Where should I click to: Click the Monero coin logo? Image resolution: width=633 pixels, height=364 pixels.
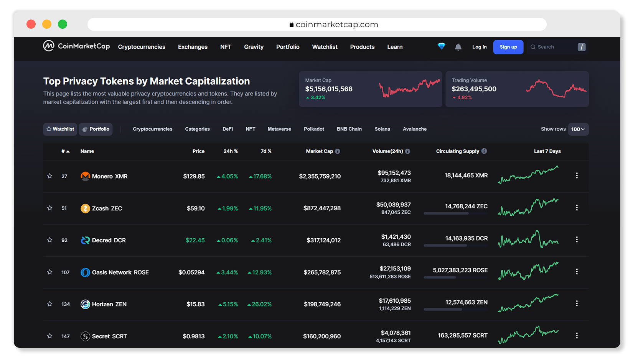(x=85, y=176)
